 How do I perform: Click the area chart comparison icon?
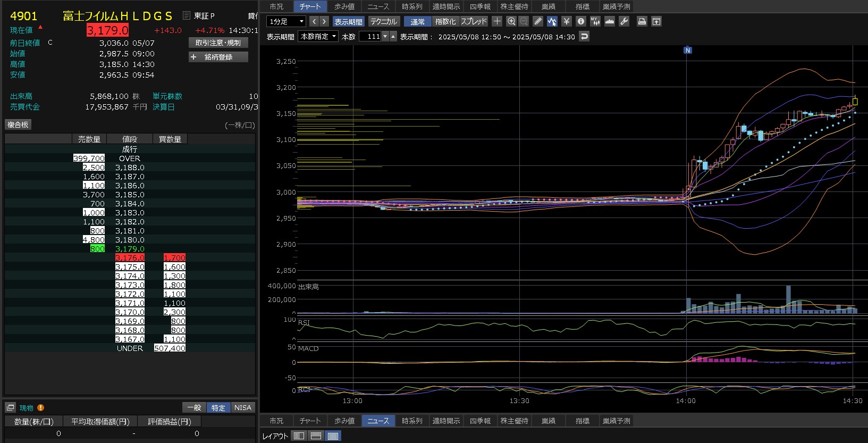610,21
